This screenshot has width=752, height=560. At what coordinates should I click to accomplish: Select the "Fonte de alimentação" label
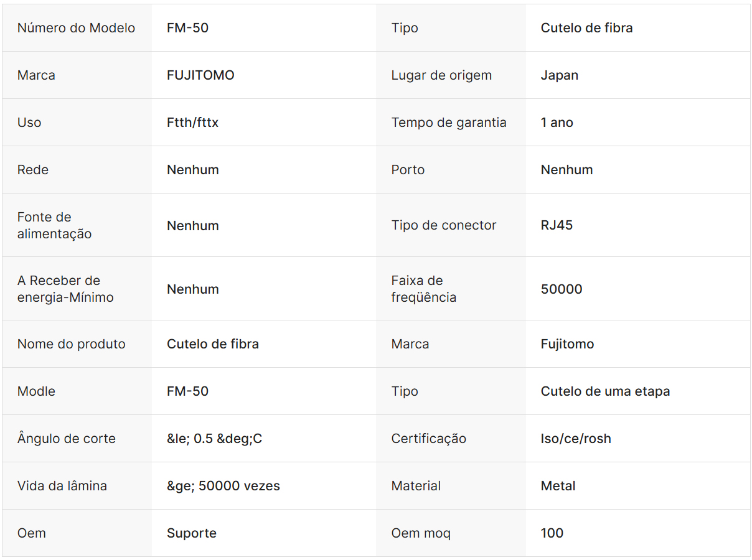click(x=54, y=225)
